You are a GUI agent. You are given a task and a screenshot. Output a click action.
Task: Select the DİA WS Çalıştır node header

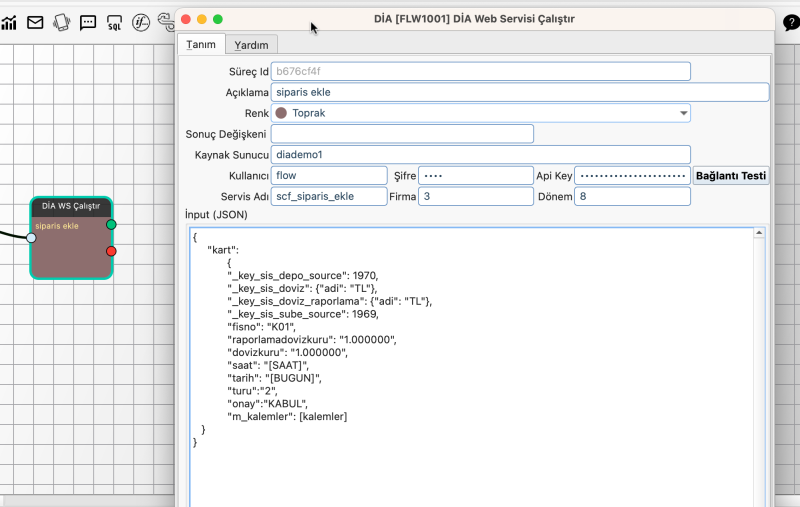coord(71,206)
